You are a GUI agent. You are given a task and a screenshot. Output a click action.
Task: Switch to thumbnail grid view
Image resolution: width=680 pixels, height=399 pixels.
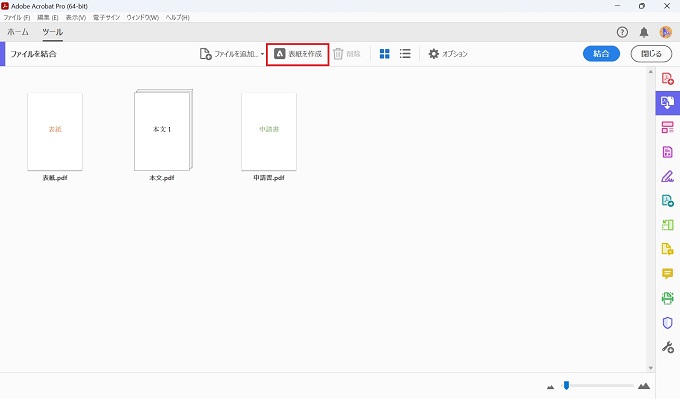point(384,54)
